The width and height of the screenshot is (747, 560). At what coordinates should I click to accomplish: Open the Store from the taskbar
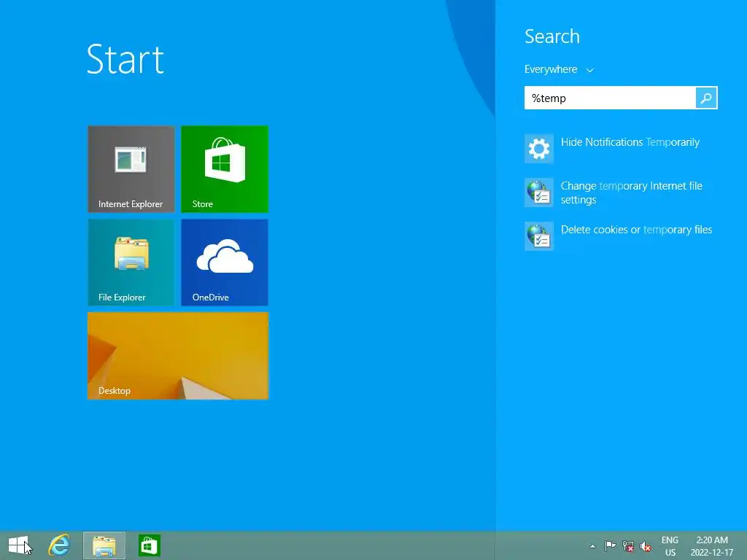pos(149,545)
